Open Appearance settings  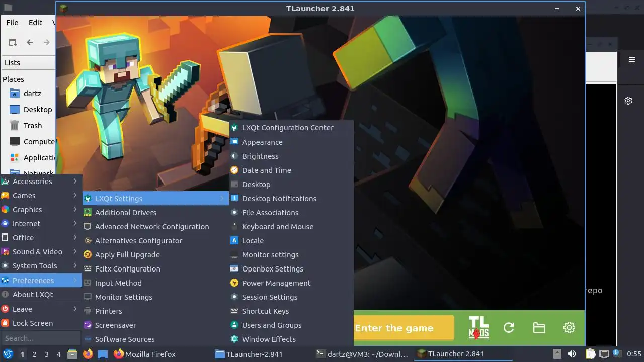[x=291, y=142]
